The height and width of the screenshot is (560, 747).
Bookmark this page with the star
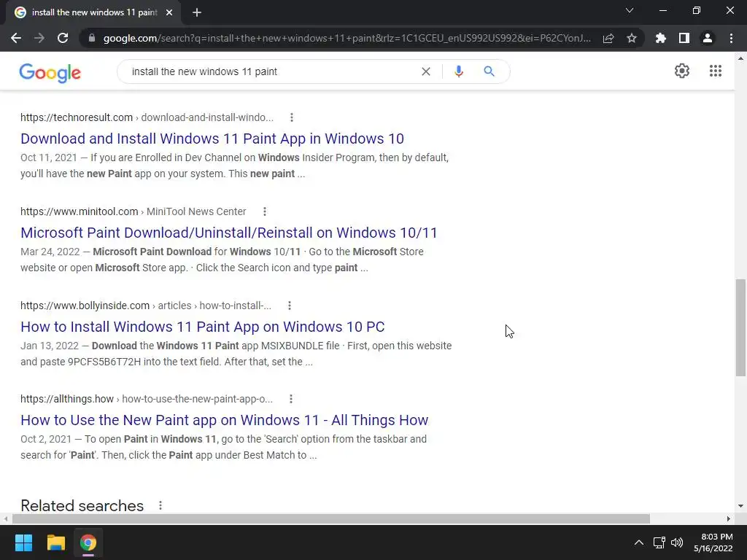coord(632,38)
